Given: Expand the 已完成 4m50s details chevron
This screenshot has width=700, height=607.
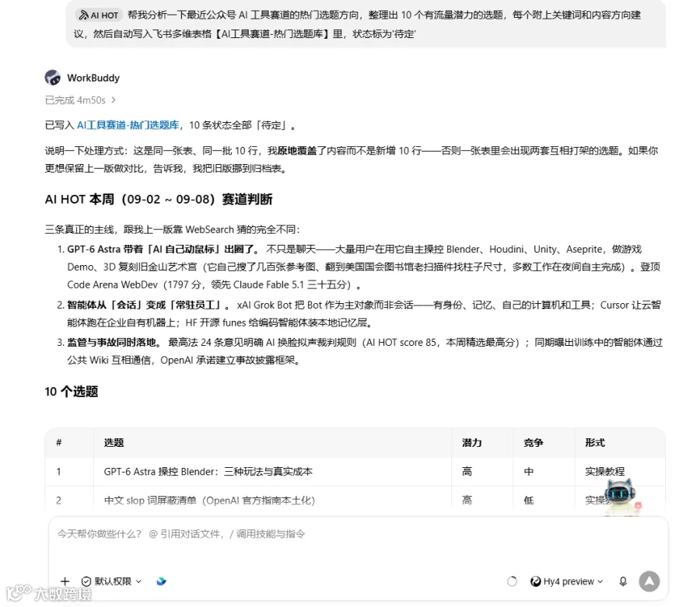Looking at the screenshot, I should pyautogui.click(x=114, y=100).
